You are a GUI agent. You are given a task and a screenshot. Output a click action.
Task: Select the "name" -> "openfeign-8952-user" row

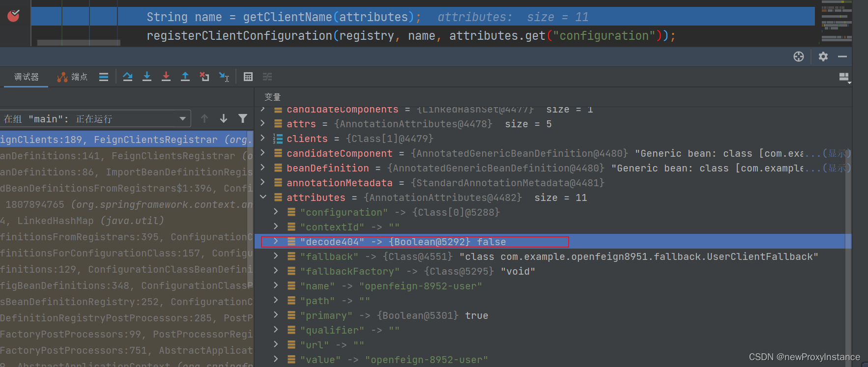point(553,286)
